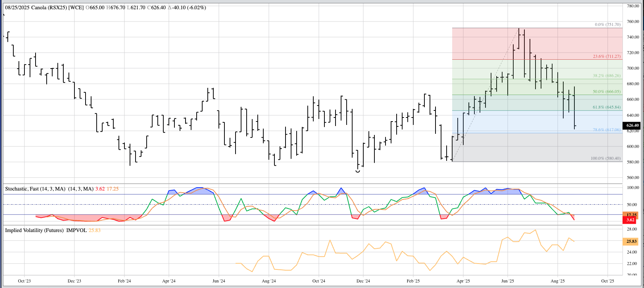Select the 78.6% (617.06) retracement label
The height and width of the screenshot is (288, 644).
607,130
